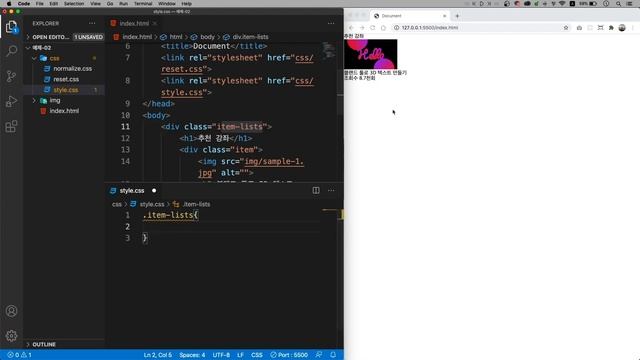Click the browser address bar URL
Viewport: 640px width, 360px height.
429,28
